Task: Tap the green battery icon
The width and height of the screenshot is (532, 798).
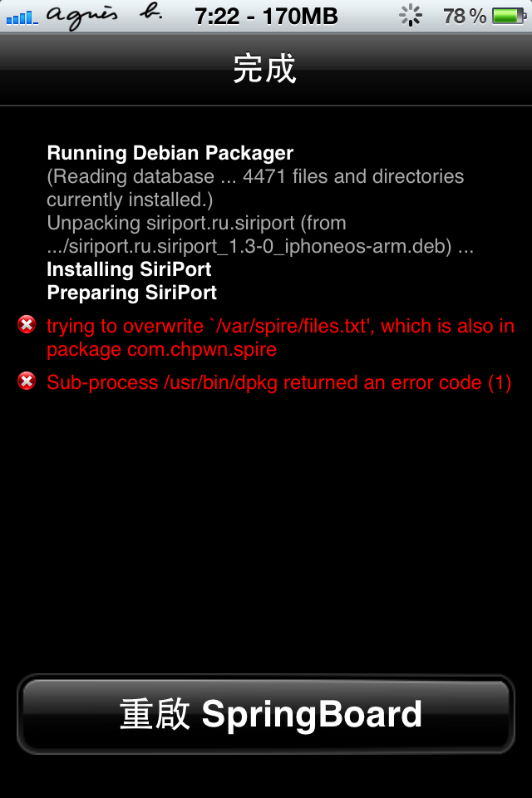Action: point(508,16)
